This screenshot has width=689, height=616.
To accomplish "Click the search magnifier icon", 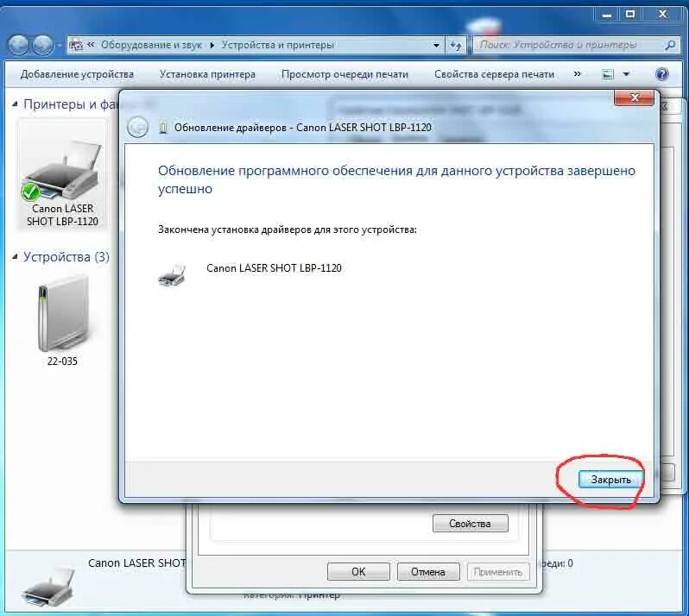I will tap(671, 45).
